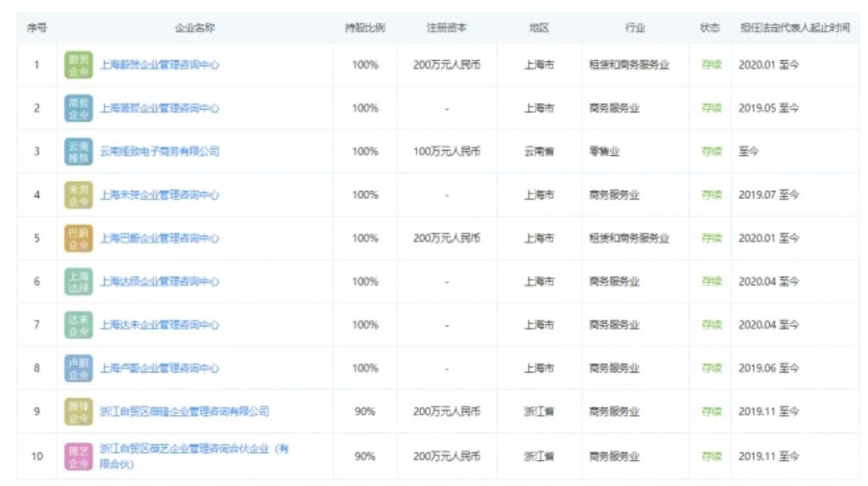Click 租赁和商务服务业 in row 5
The width and height of the screenshot is (868, 486).
(629, 238)
